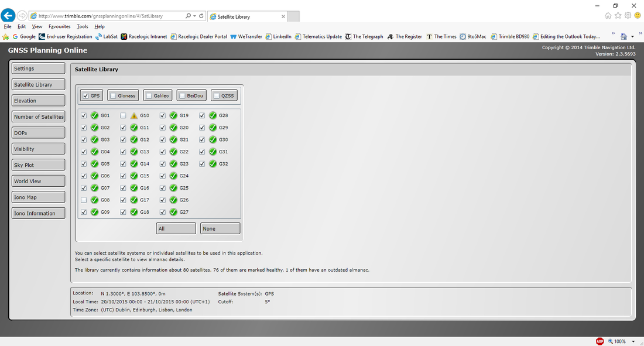Click the Adblock Plus status bar icon

pos(600,341)
